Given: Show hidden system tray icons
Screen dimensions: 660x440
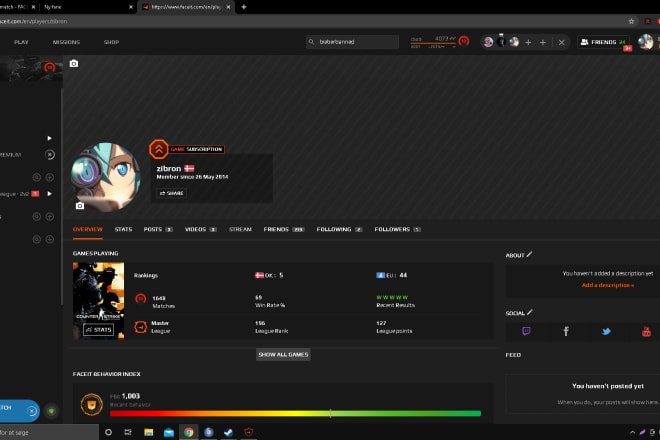Looking at the screenshot, I should click(x=632, y=432).
